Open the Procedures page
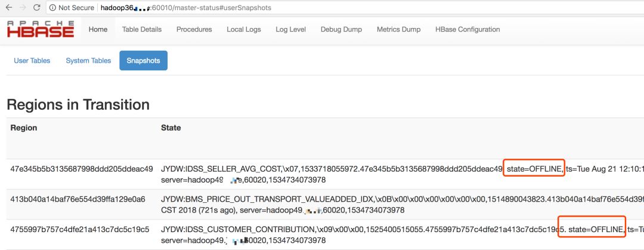 pyautogui.click(x=194, y=29)
